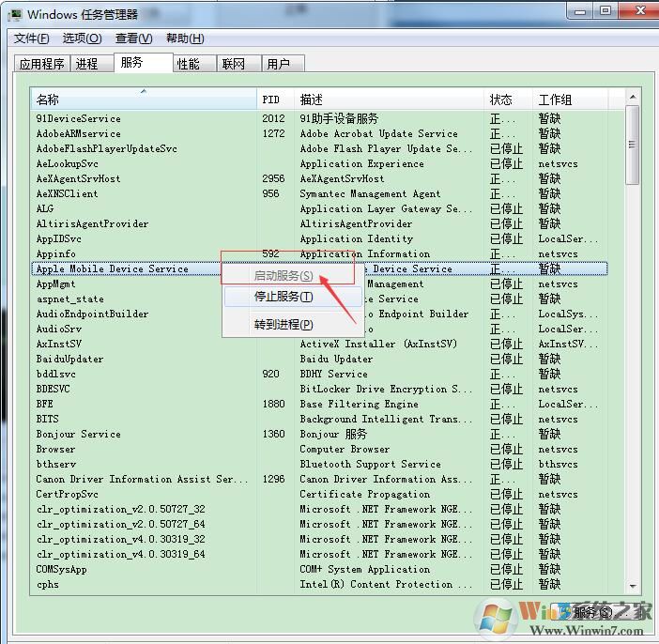Switch to the 进程 tab
Screen dimensions: 659x644
[87, 64]
